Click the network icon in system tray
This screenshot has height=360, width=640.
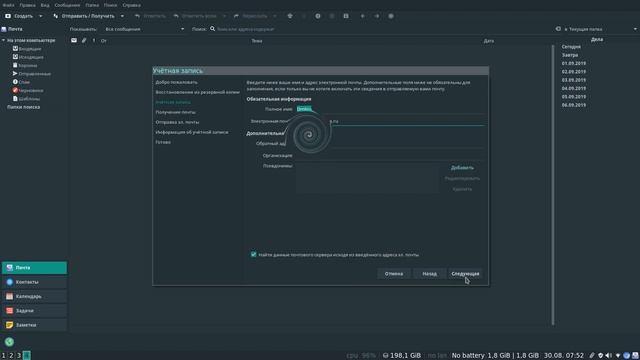click(x=618, y=356)
